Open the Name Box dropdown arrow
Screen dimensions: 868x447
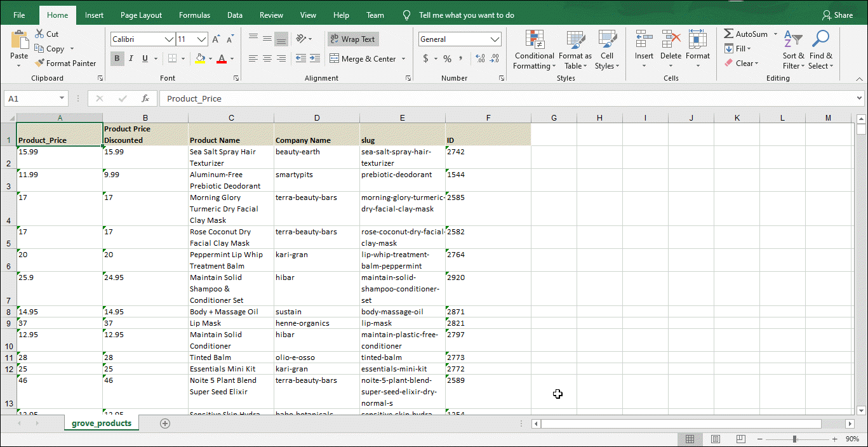click(62, 98)
